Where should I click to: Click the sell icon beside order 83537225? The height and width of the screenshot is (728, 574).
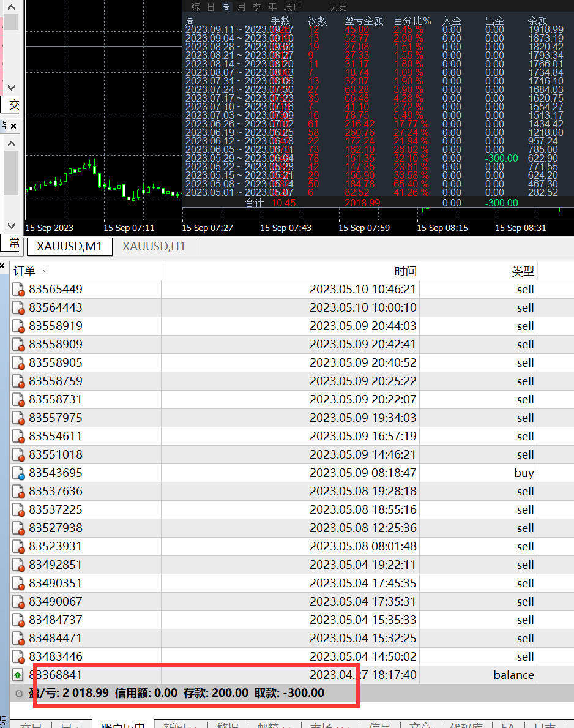[x=18, y=510]
